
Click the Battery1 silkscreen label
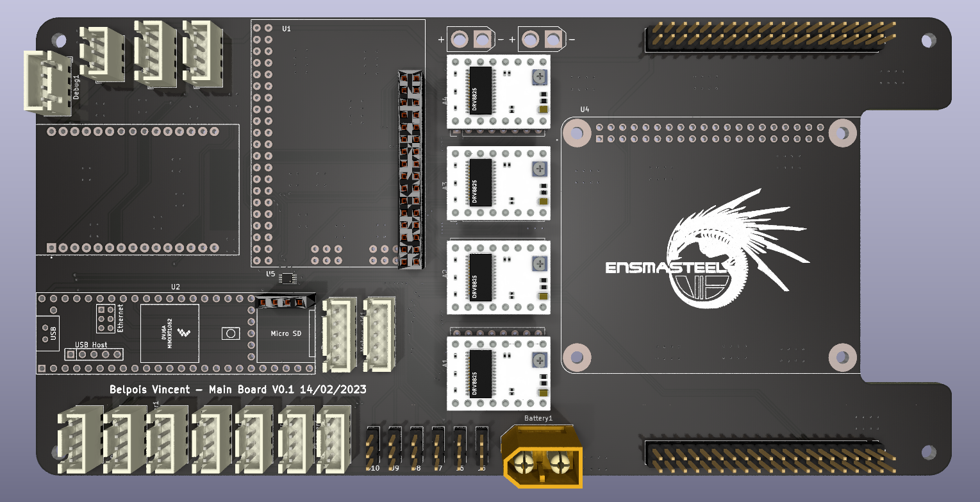click(538, 418)
